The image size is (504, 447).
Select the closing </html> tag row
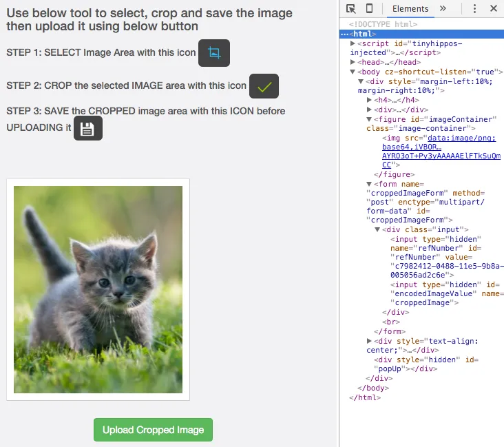(365, 397)
